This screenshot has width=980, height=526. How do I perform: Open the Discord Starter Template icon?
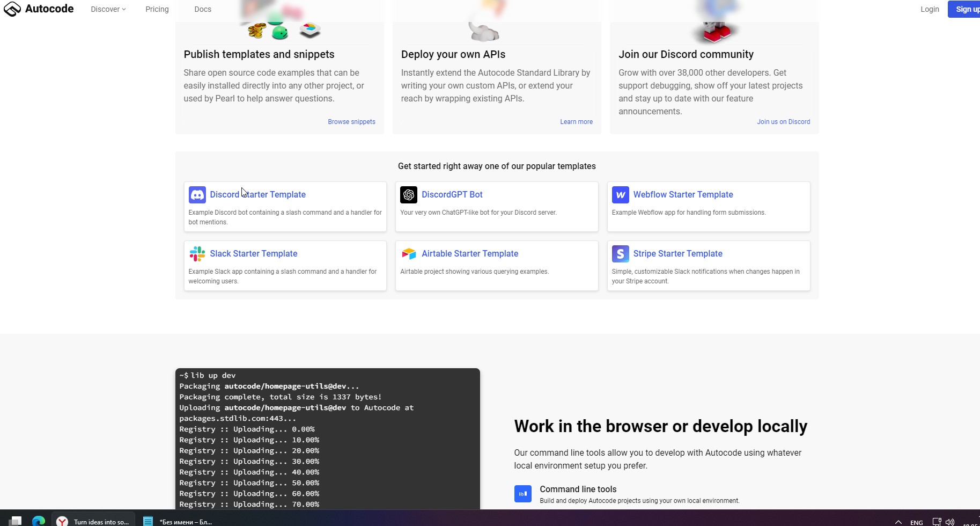[197, 195]
